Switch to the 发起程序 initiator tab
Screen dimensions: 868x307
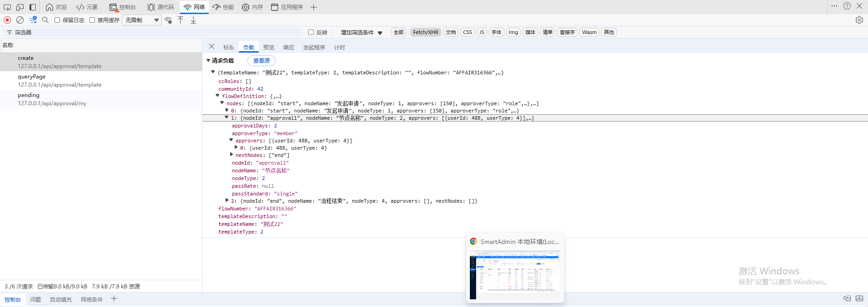[x=314, y=47]
